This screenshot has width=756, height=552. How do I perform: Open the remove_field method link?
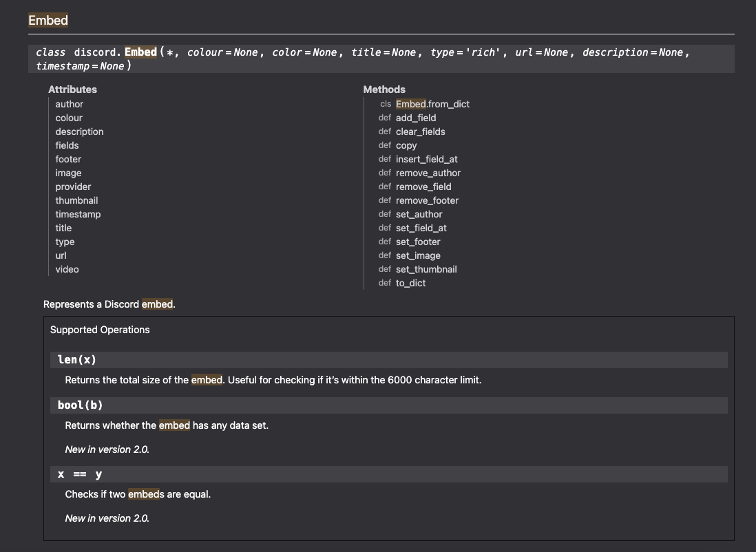click(x=423, y=187)
